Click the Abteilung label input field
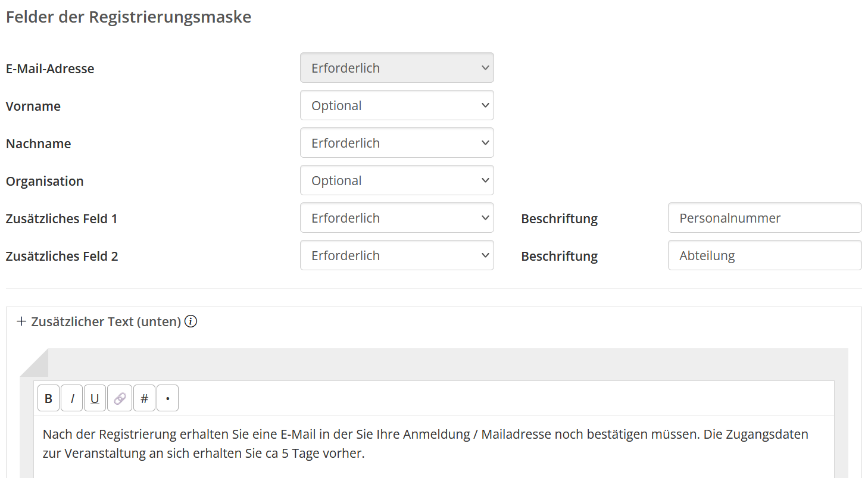868x478 pixels. pyautogui.click(x=764, y=255)
